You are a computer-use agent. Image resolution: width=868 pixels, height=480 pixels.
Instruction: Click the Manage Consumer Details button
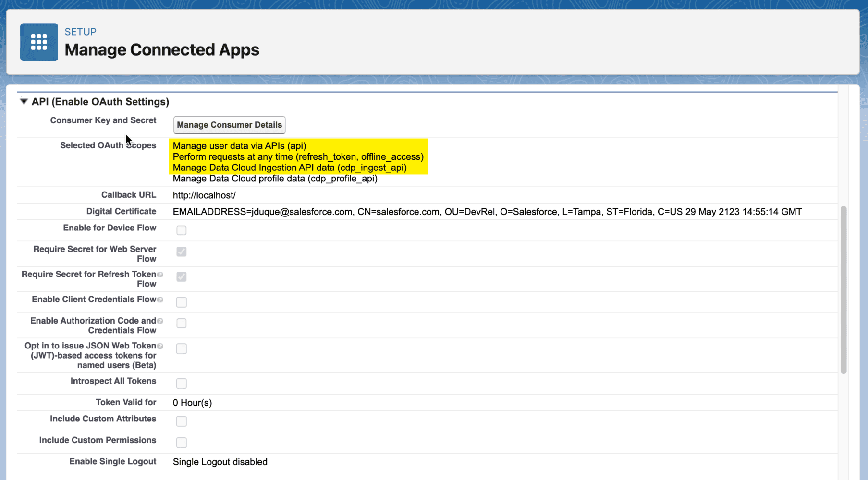pyautogui.click(x=229, y=125)
